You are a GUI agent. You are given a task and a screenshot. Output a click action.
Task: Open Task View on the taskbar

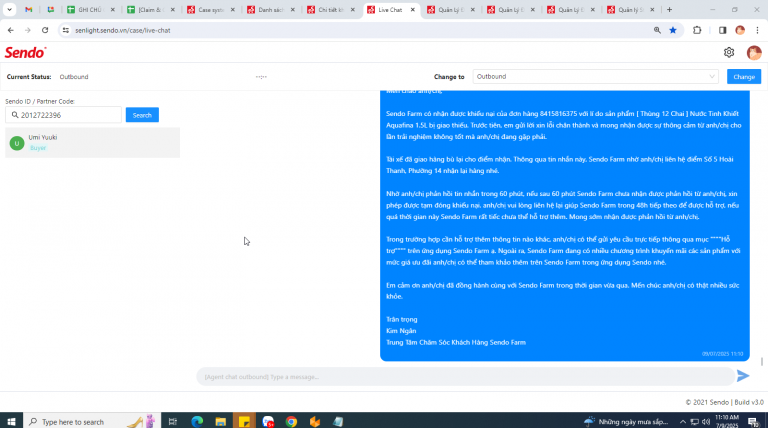click(172, 421)
